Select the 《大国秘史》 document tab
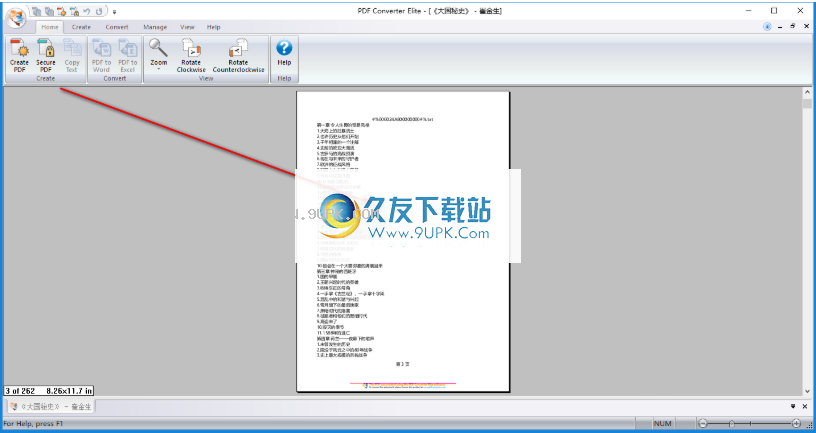The width and height of the screenshot is (816, 433). 51,406
